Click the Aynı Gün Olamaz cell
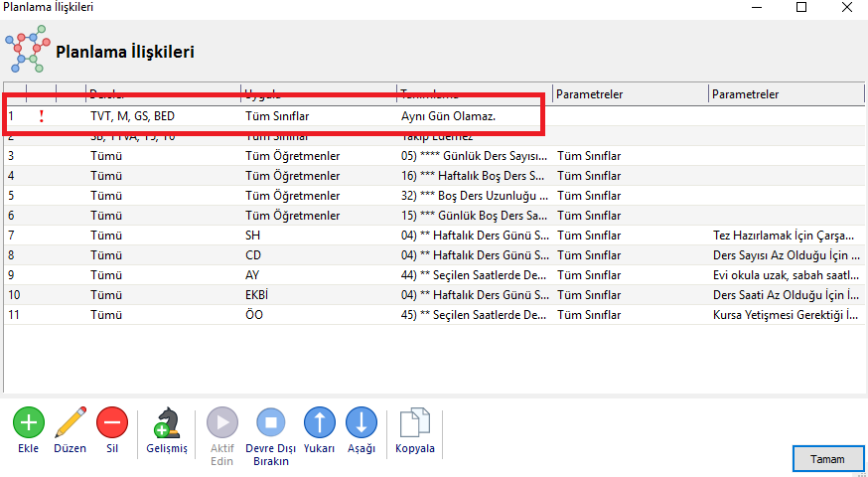 [448, 116]
